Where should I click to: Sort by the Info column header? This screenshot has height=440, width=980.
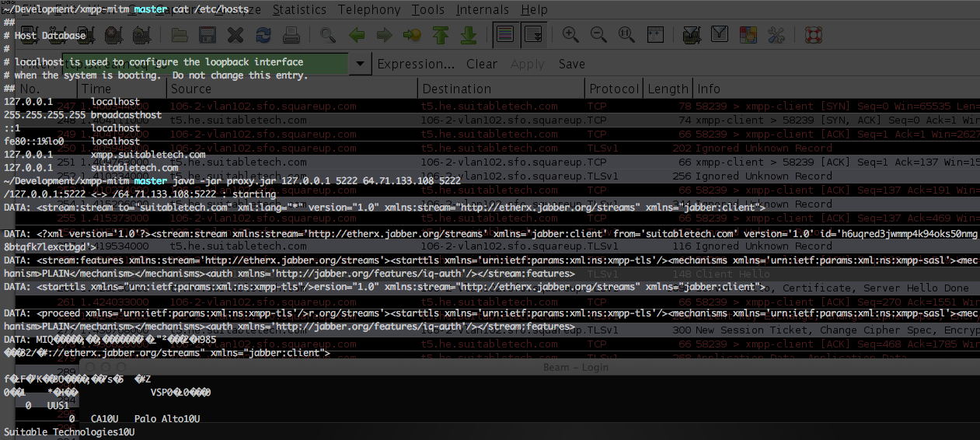click(836, 89)
